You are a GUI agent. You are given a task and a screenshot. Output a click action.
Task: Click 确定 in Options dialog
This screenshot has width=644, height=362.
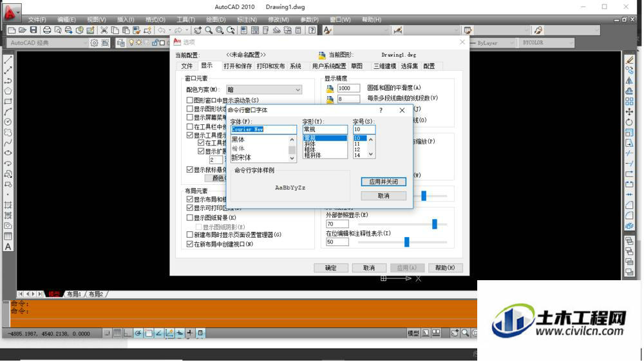point(330,268)
